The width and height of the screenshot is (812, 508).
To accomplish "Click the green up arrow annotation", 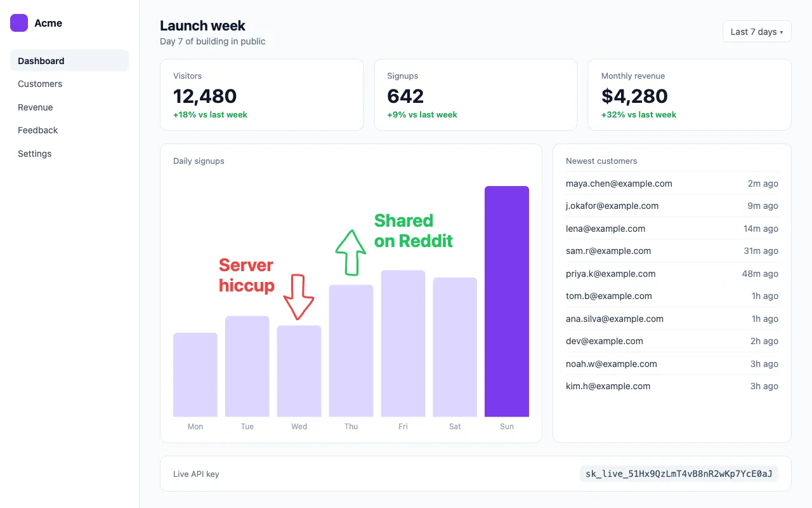I will 351,252.
